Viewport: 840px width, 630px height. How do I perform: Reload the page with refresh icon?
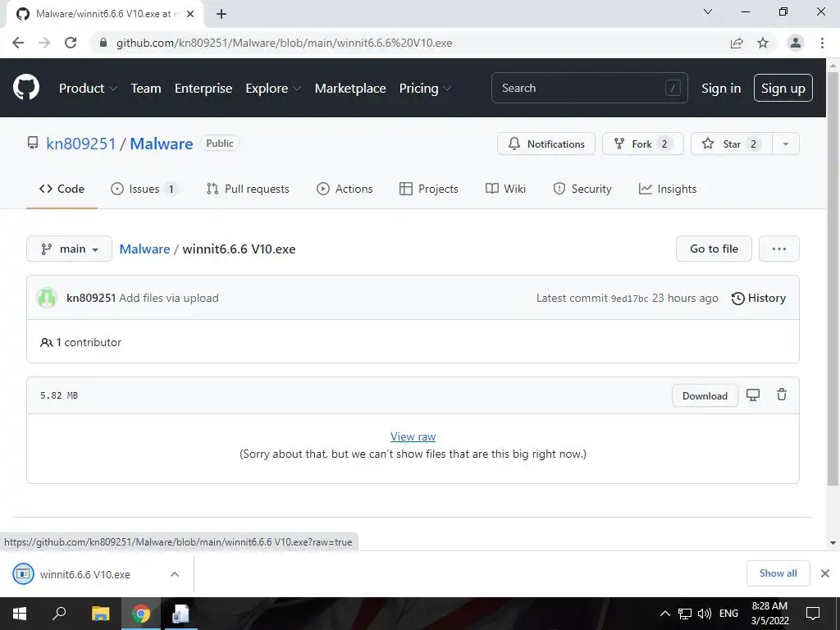71,43
